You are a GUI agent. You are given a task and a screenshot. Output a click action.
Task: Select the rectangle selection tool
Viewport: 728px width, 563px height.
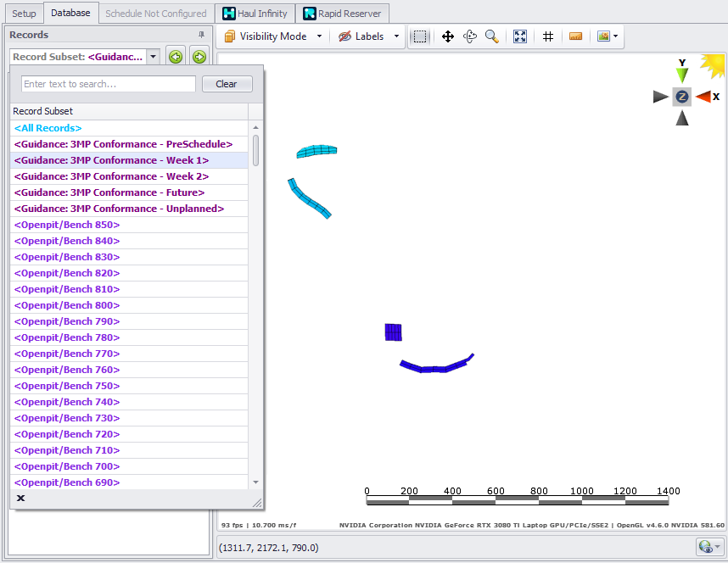(x=420, y=36)
